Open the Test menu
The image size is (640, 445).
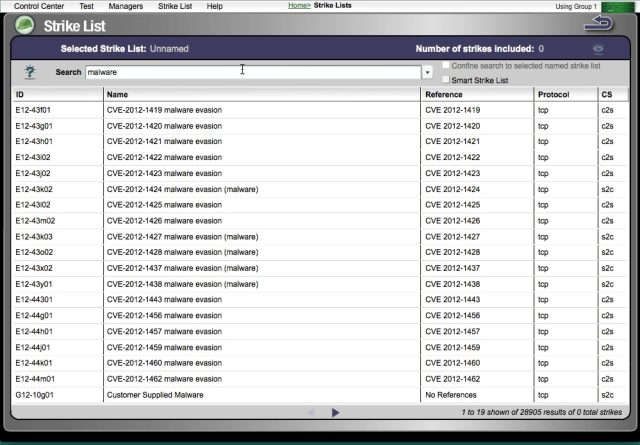coord(87,6)
